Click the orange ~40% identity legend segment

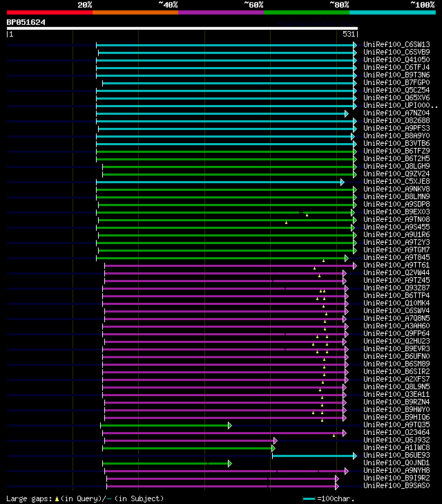click(x=135, y=12)
